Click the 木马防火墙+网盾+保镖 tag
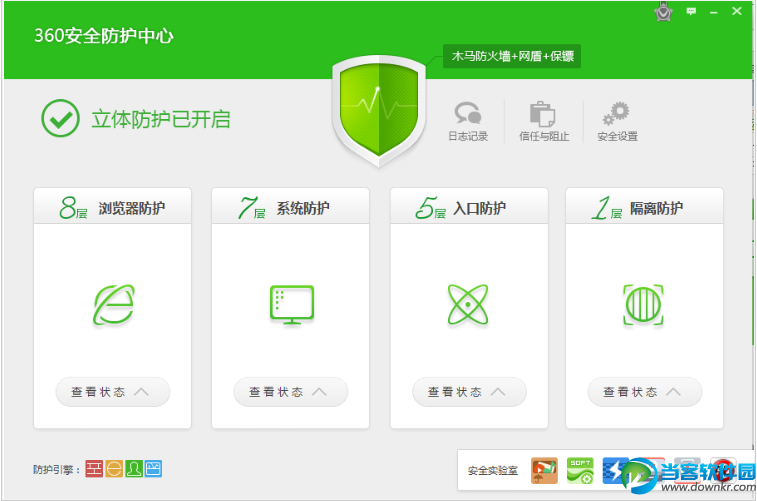757x501 pixels. (x=512, y=56)
